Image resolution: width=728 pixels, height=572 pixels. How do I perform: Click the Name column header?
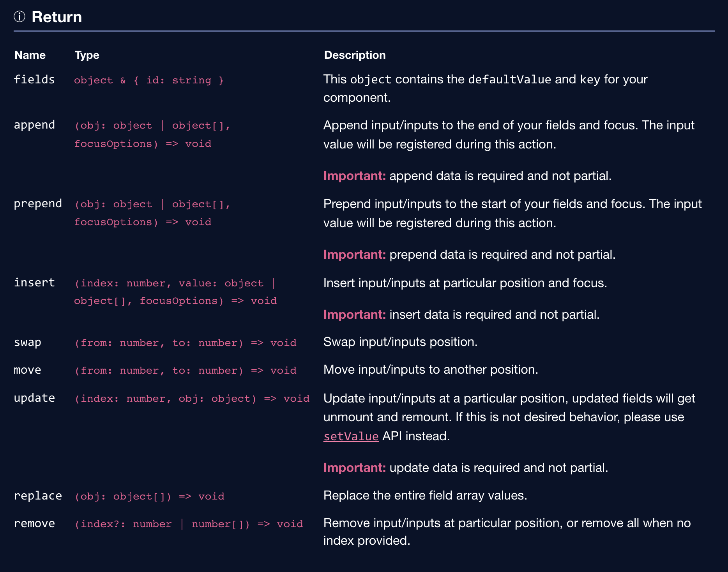coord(30,55)
